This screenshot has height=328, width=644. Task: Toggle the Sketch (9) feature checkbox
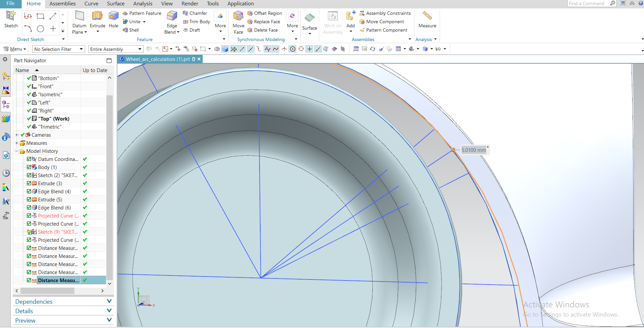[x=29, y=232]
